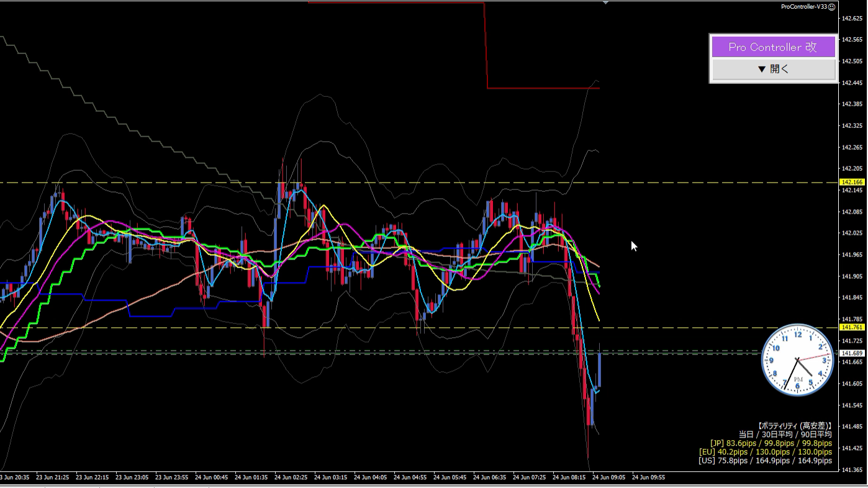Viewport: 868px width, 488px height.
Task: Click the analog clock widget
Action: (798, 359)
